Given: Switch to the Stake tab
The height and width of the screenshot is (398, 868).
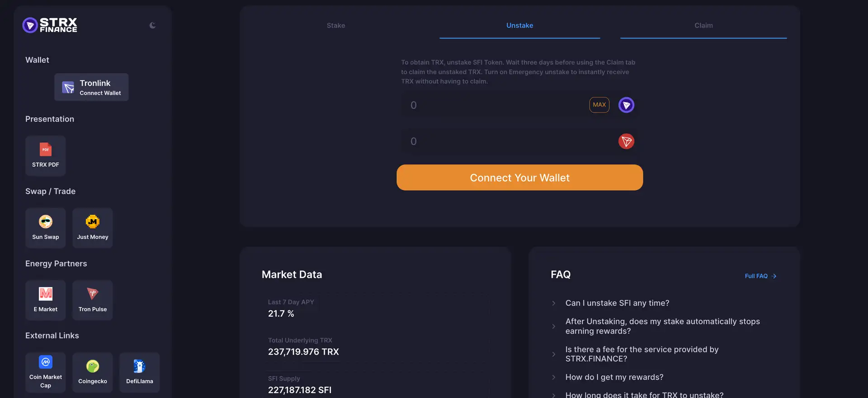Looking at the screenshot, I should click(336, 26).
